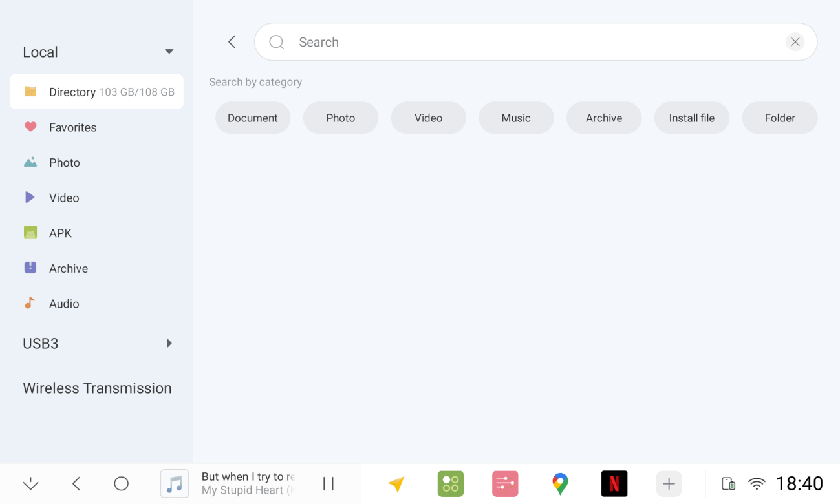Open Favorites in sidebar
Screen dimensions: 840x504
pyautogui.click(x=72, y=127)
